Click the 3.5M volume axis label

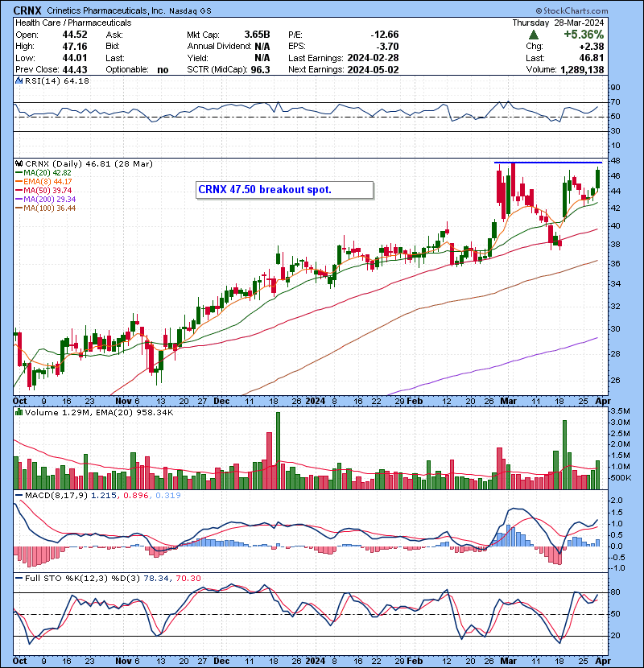click(x=620, y=411)
